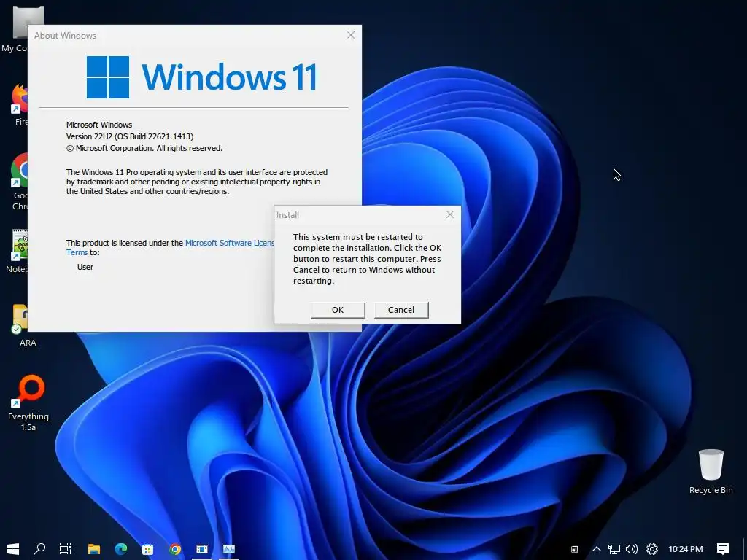Click the Windows 11 logo in About window

pyautogui.click(x=201, y=77)
